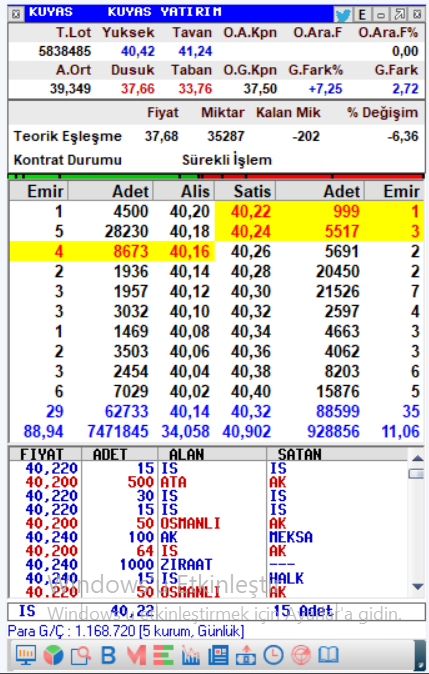This screenshot has height=674, width=429.
Task: Click the value 7471845 in bottom summary row
Action: pos(118,432)
